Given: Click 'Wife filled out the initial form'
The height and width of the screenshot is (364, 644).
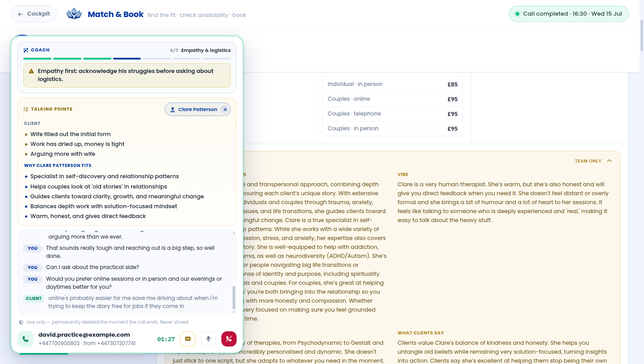Looking at the screenshot, I should tap(70, 134).
